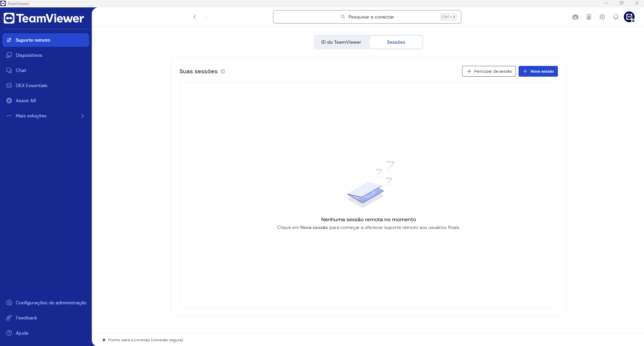The width and height of the screenshot is (644, 346).
Task: Switch to Sessões tab
Action: click(x=396, y=42)
